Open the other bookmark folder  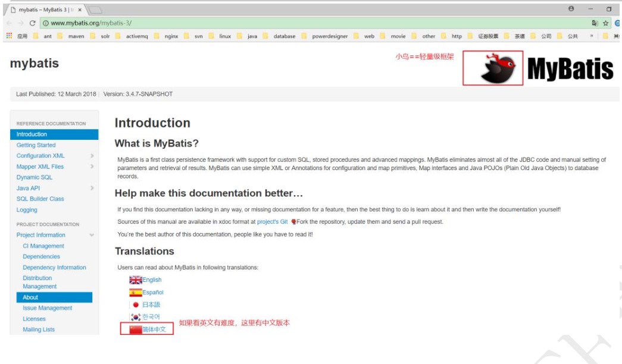click(424, 36)
